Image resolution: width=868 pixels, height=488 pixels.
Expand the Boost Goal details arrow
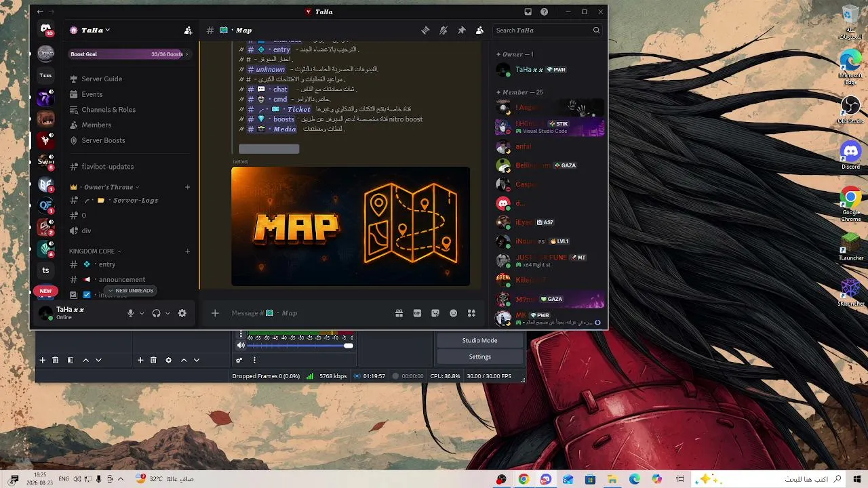[x=187, y=54]
